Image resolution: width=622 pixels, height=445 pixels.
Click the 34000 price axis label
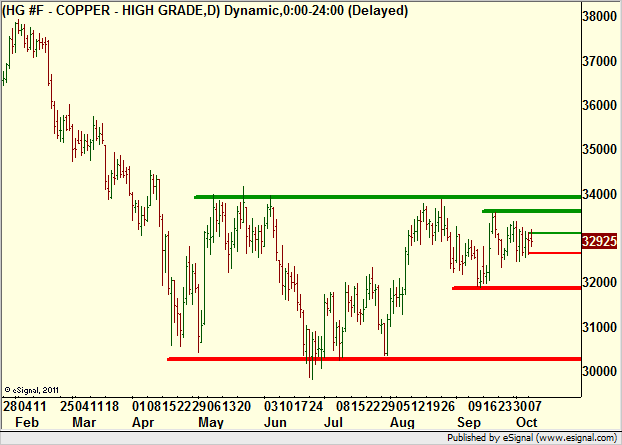pyautogui.click(x=599, y=194)
